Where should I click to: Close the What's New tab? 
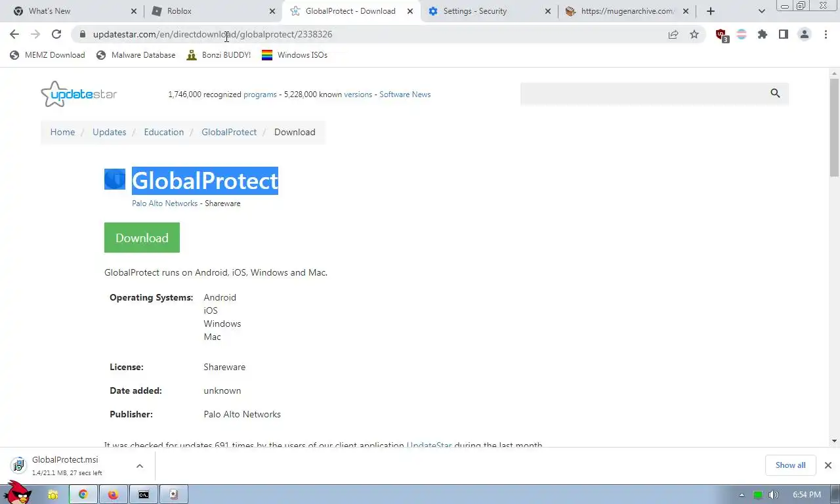tap(135, 11)
